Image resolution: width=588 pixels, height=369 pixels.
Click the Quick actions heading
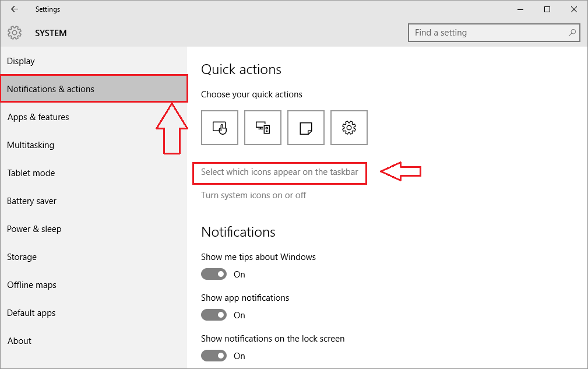(241, 69)
